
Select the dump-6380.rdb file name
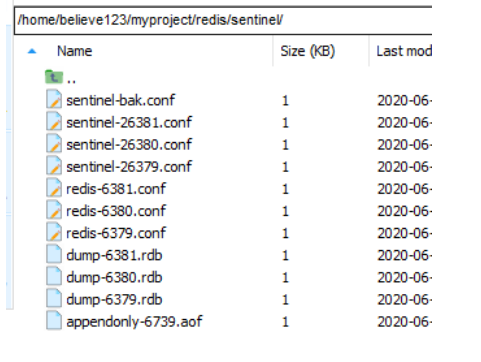[114, 277]
